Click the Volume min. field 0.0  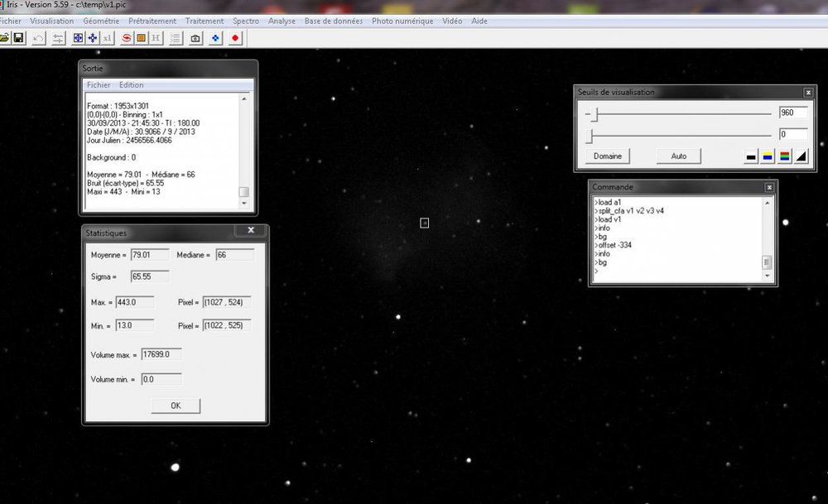pos(161,379)
